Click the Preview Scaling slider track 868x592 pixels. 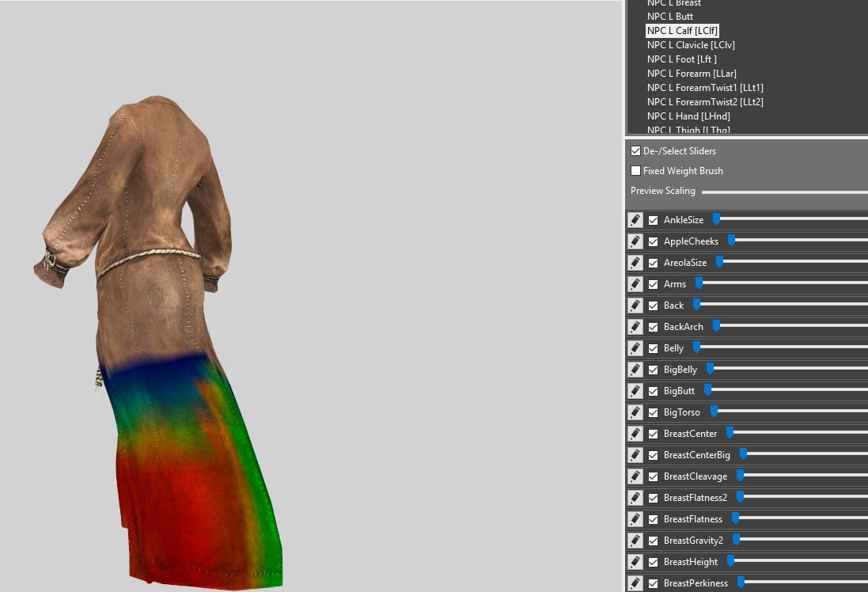coord(785,192)
